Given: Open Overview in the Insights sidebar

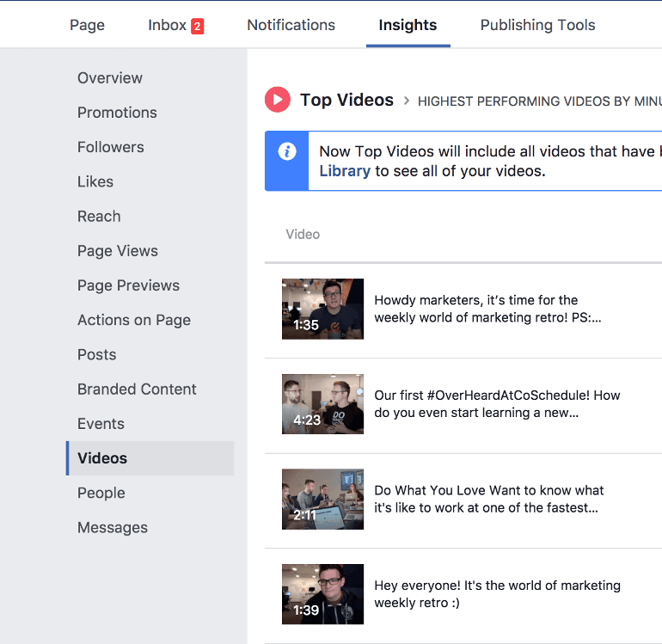Looking at the screenshot, I should 110,78.
